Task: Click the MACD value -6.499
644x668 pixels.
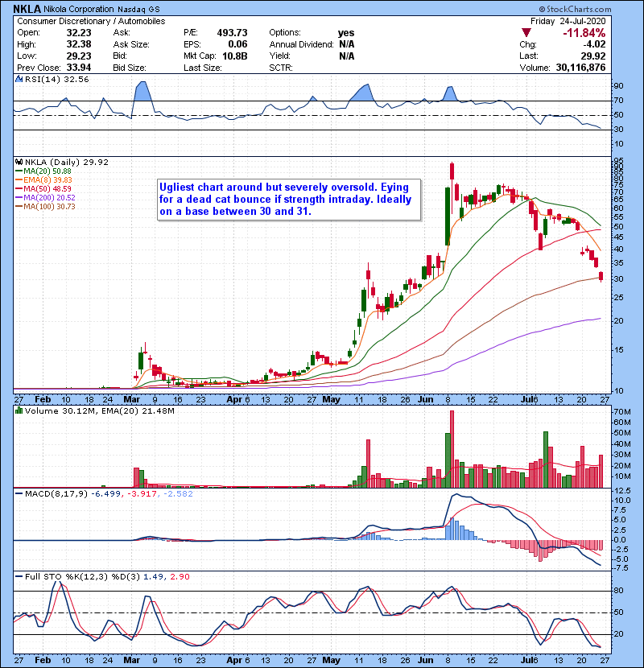Action: pos(106,494)
